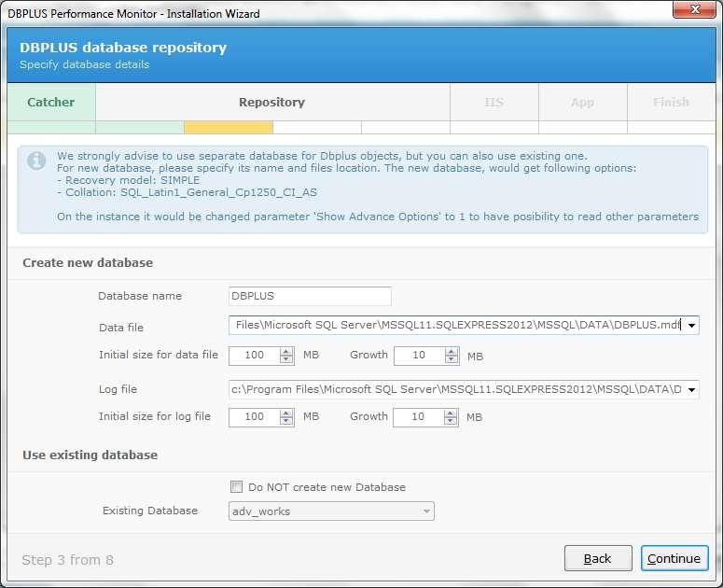Increase log file Growth value
Image resolution: width=723 pixels, height=588 pixels.
pos(451,413)
